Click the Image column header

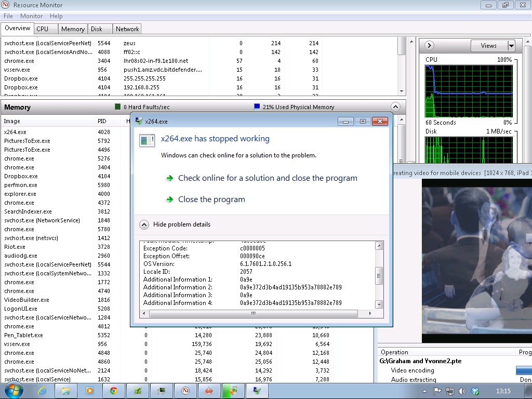point(12,121)
